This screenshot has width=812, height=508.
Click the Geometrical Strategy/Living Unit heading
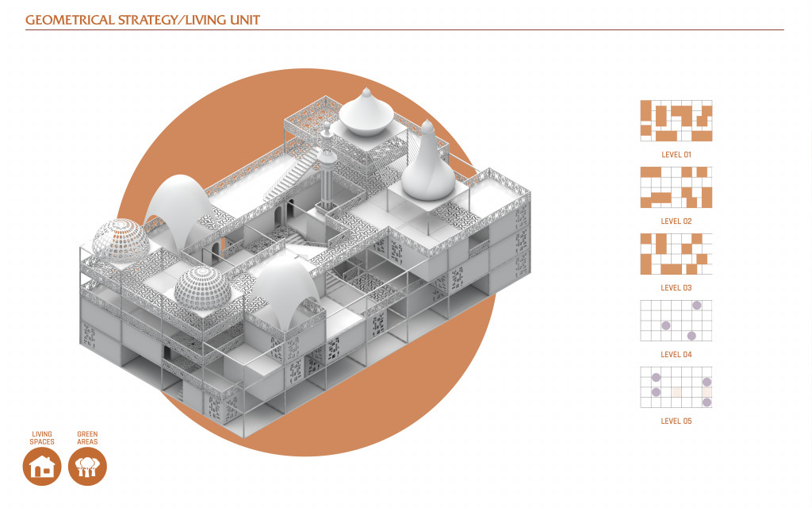[143, 20]
